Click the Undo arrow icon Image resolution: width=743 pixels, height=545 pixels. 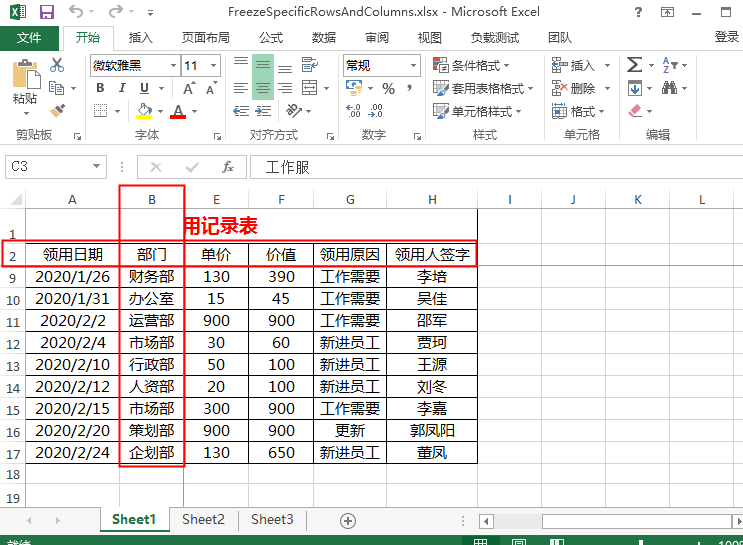(76, 11)
